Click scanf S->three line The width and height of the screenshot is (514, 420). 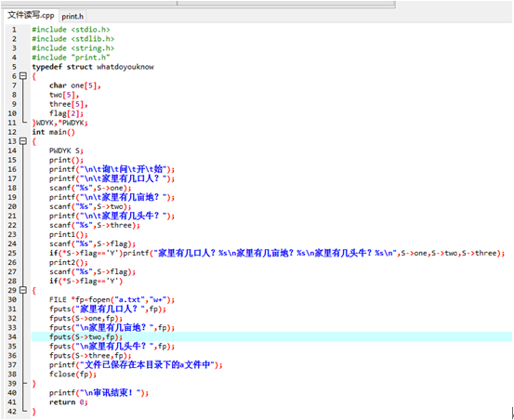95,225
